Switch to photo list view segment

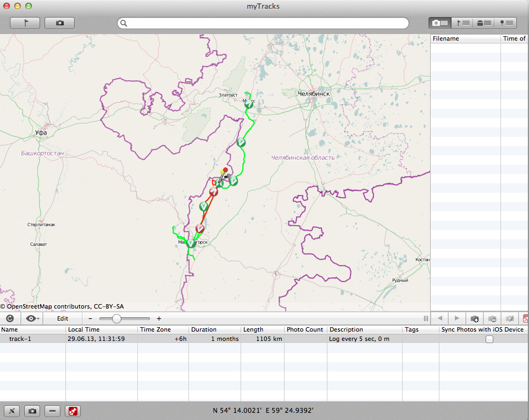tap(440, 23)
